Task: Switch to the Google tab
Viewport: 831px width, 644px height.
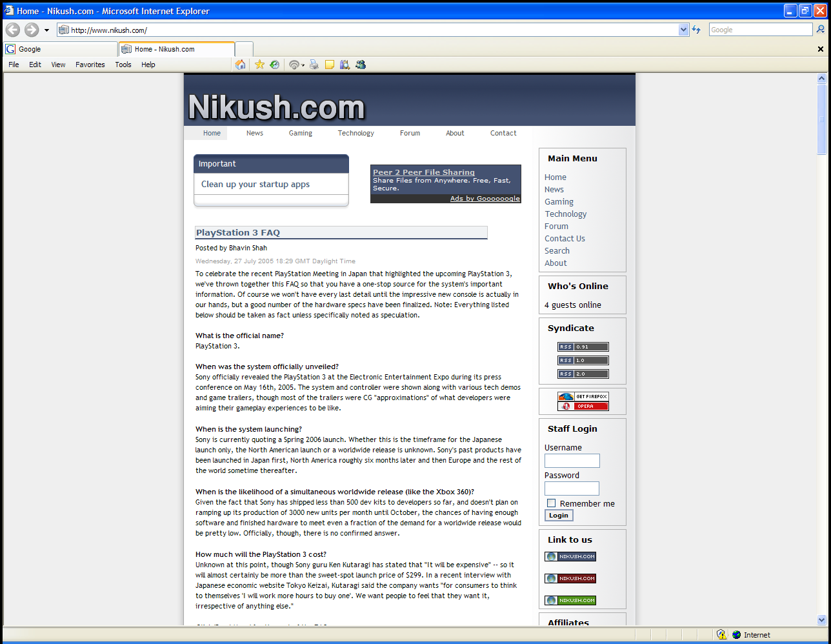Action: [x=61, y=49]
